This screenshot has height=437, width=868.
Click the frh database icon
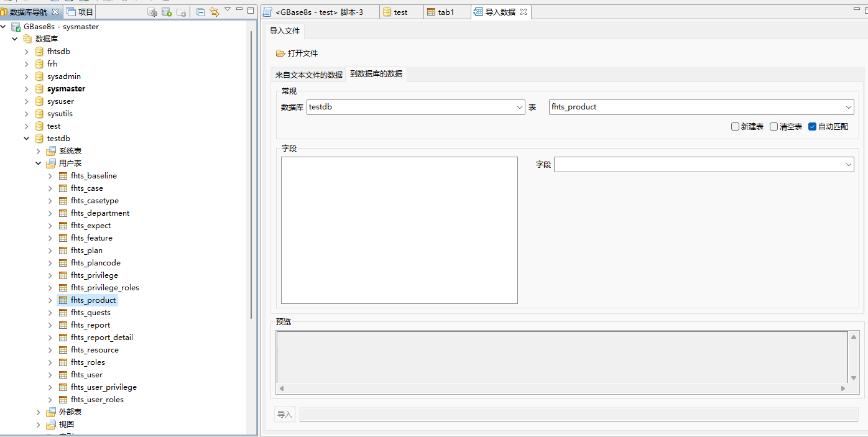(39, 64)
